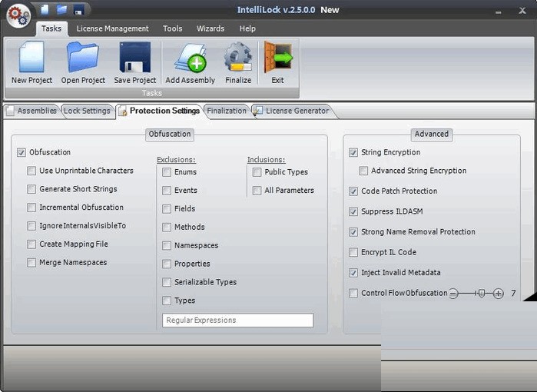Click the Add Assembly icon
Screen dimensions: 537x392
(191, 58)
